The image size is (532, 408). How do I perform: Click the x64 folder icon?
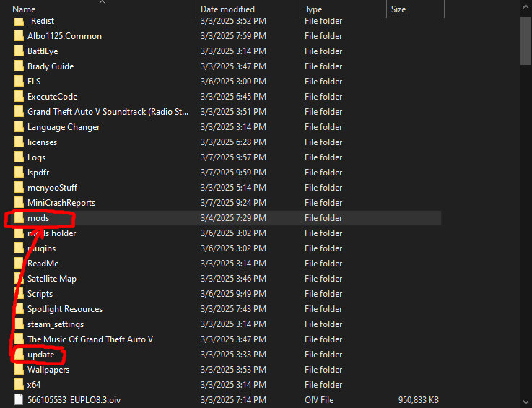coord(19,385)
